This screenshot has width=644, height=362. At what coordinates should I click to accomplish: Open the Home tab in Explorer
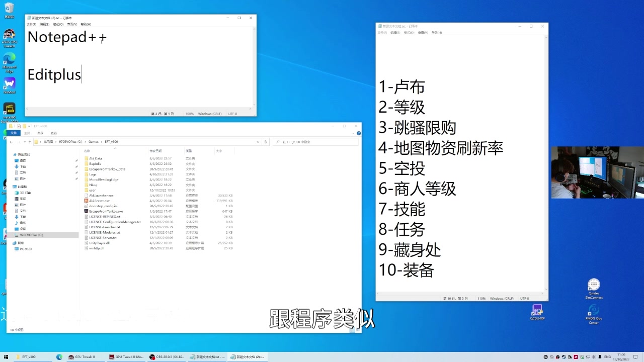(x=27, y=133)
